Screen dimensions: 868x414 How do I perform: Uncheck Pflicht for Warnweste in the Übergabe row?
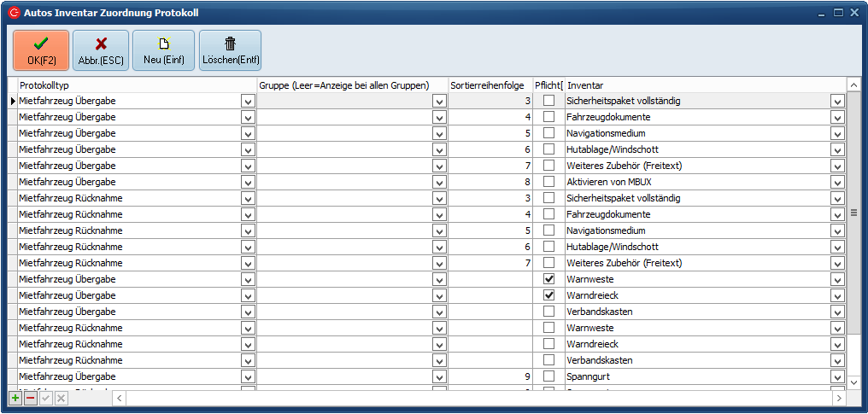548,279
